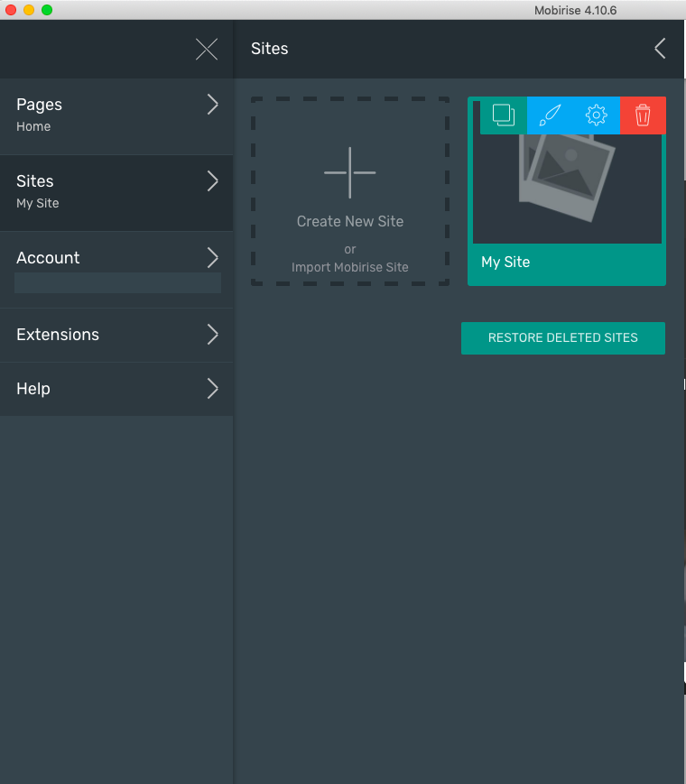Clone My Site using duplicate icon

pyautogui.click(x=504, y=115)
